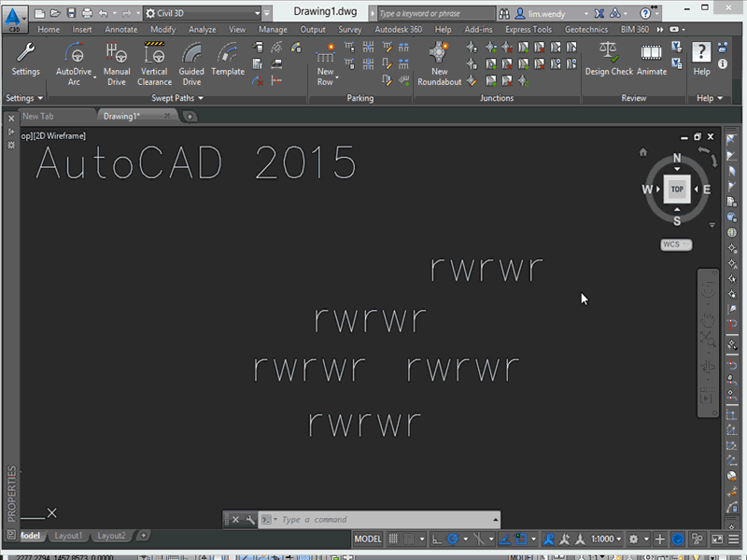Image resolution: width=747 pixels, height=560 pixels.
Task: Expand the Swept Paths panel dropdown
Action: point(198,97)
